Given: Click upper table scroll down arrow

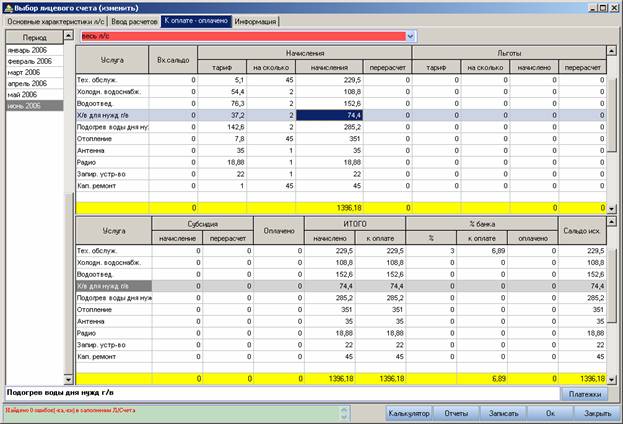Looking at the screenshot, I should coord(611,208).
